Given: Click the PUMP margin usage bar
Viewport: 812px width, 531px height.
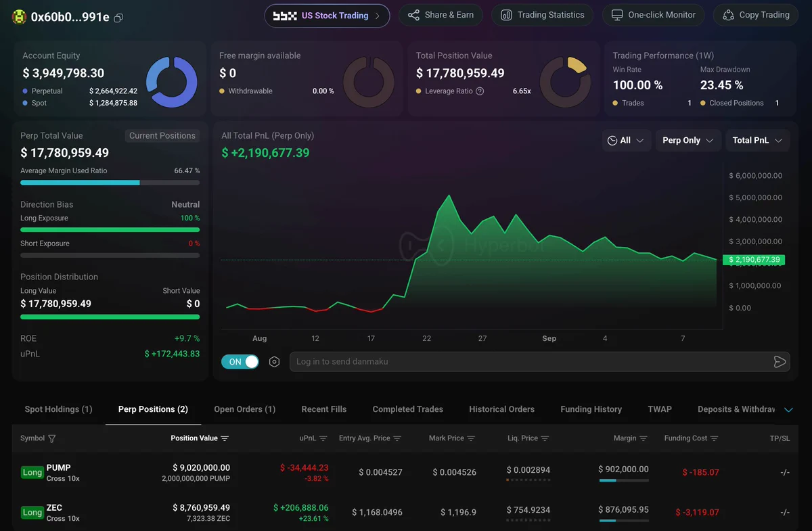Looking at the screenshot, I should 624,481.
